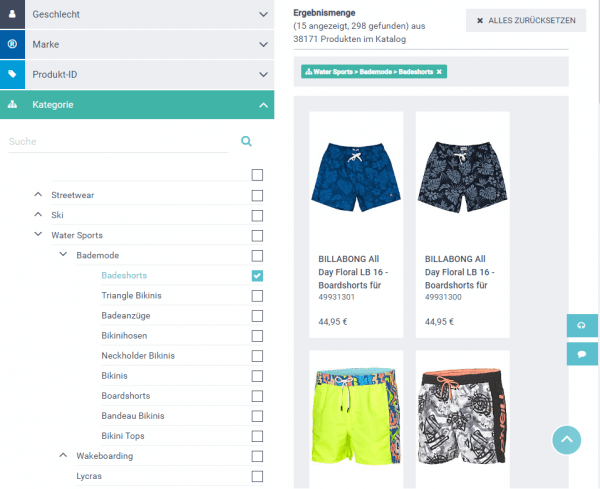
Task: Click the category search magnifier icon
Action: [246, 141]
